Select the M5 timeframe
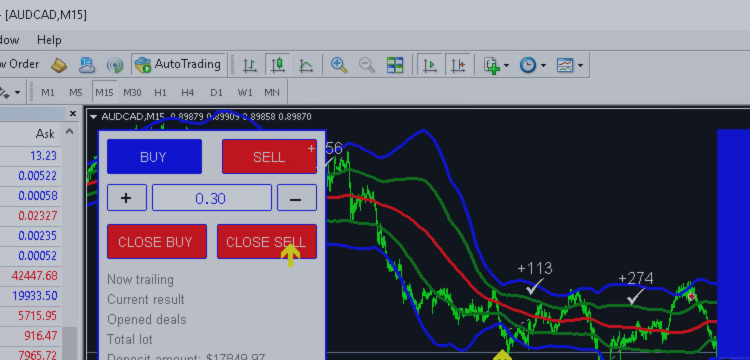 [x=76, y=92]
